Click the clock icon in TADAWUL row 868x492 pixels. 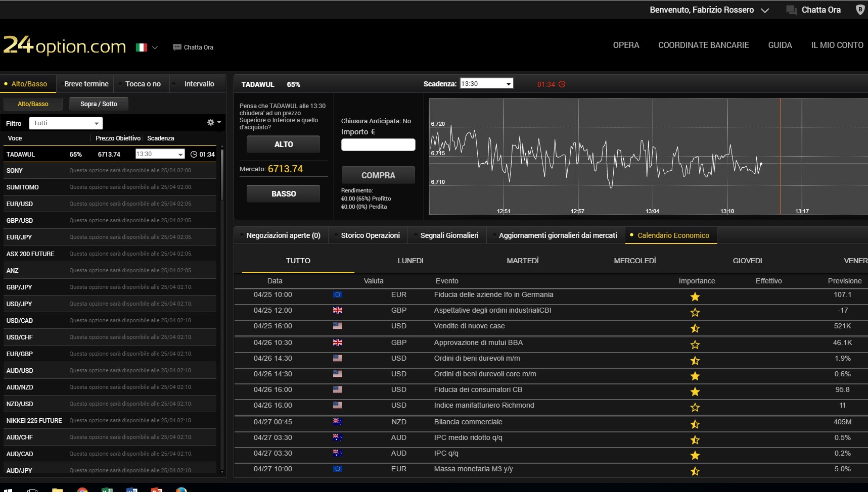(x=194, y=154)
